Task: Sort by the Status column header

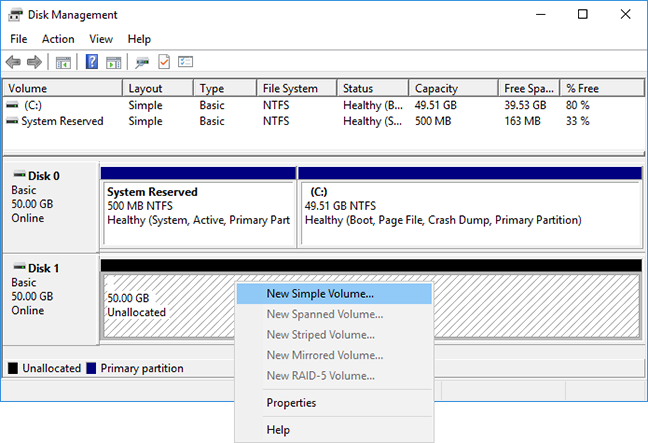Action: [x=373, y=88]
